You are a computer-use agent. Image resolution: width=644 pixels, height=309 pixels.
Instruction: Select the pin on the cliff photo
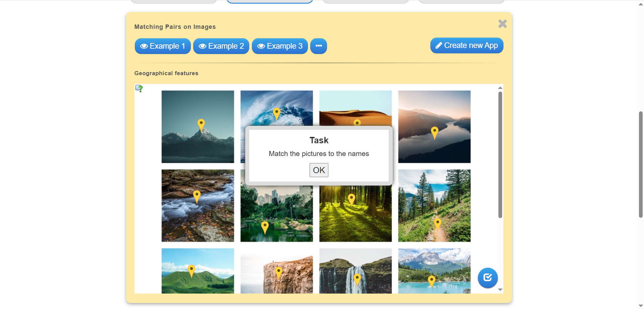(x=278, y=272)
